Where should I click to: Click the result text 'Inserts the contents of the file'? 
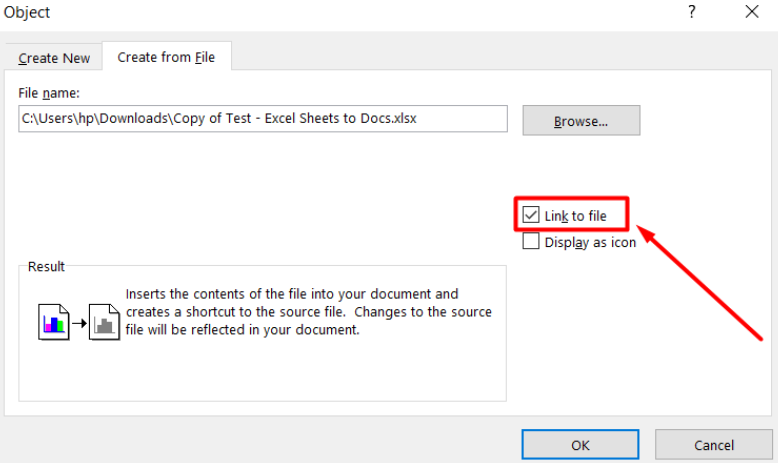pyautogui.click(x=216, y=294)
